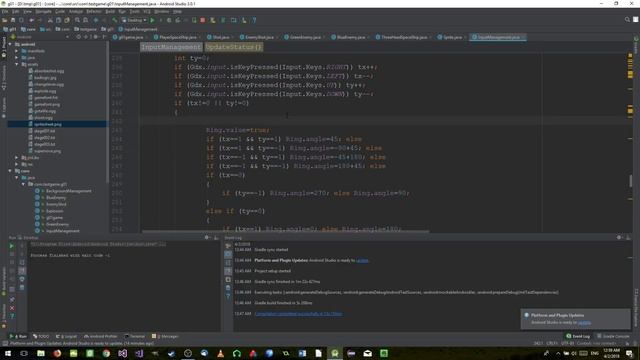Toggle scroll-to-end in Run console
Screen dimensions: 640x360
[22, 271]
